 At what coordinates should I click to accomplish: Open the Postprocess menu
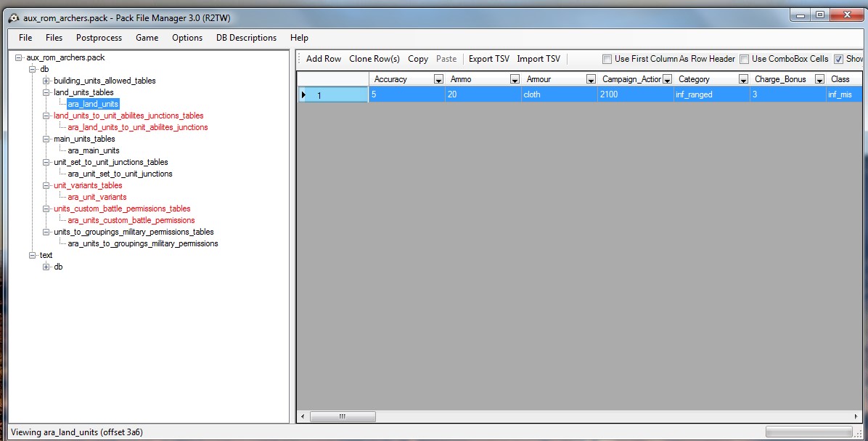(99, 38)
